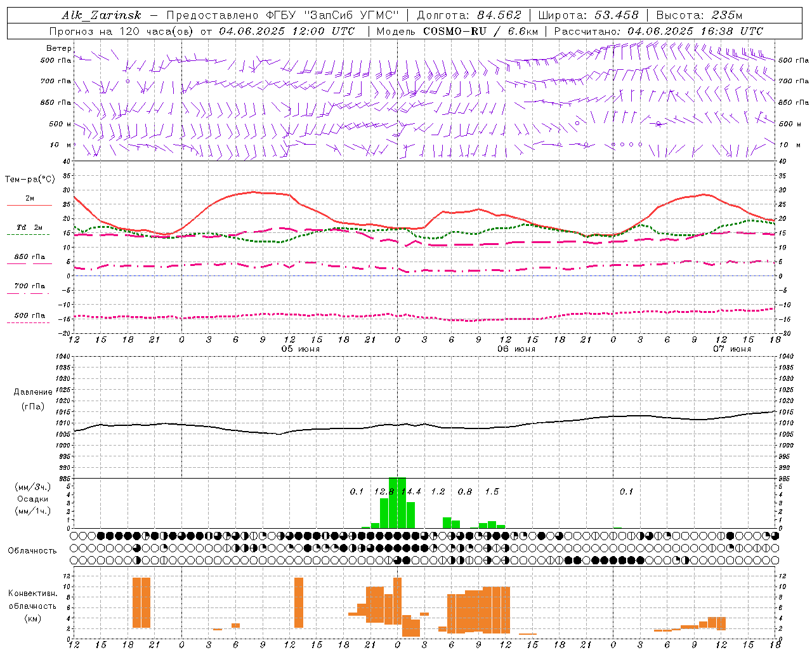
Task: Click the 14.4 precipitation value
Action: pyautogui.click(x=411, y=491)
